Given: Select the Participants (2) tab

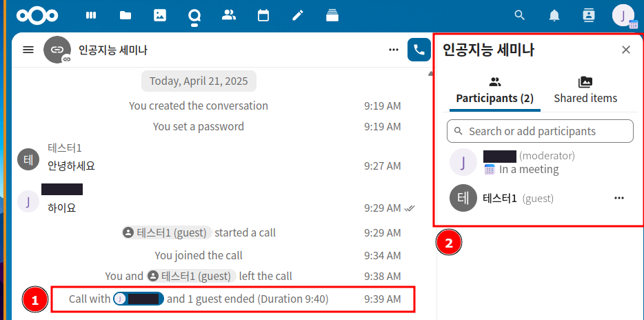Looking at the screenshot, I should point(494,90).
